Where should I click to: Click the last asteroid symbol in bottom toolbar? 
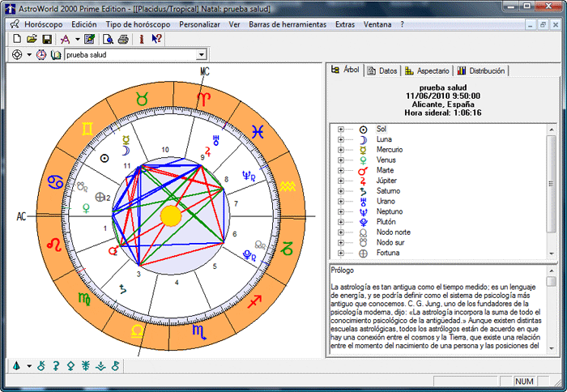click(x=115, y=366)
